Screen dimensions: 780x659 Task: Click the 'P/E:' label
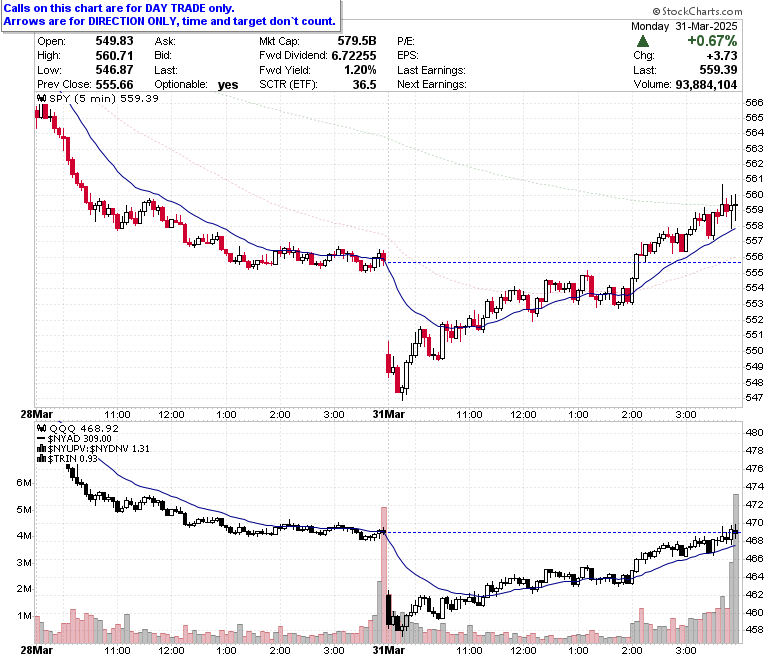(x=406, y=41)
